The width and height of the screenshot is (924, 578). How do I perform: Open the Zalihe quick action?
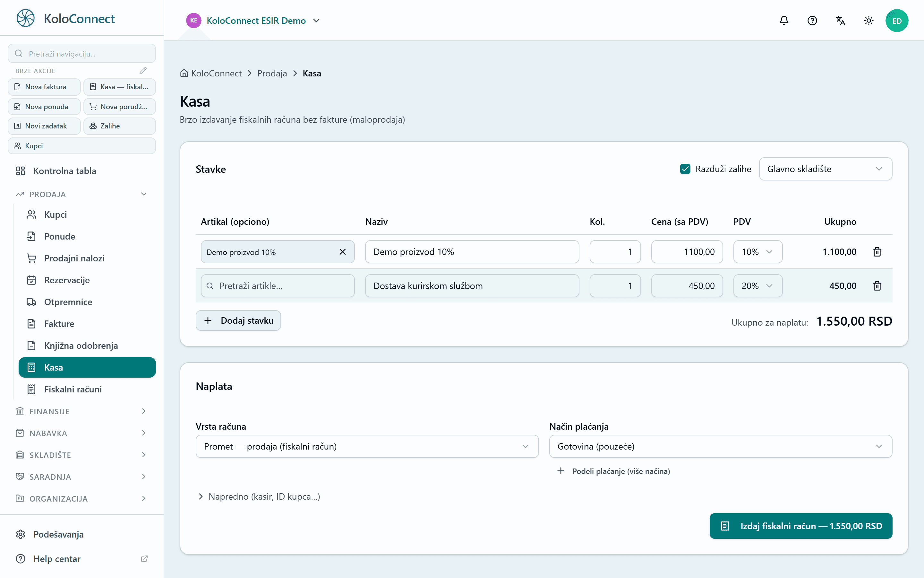[x=119, y=126]
